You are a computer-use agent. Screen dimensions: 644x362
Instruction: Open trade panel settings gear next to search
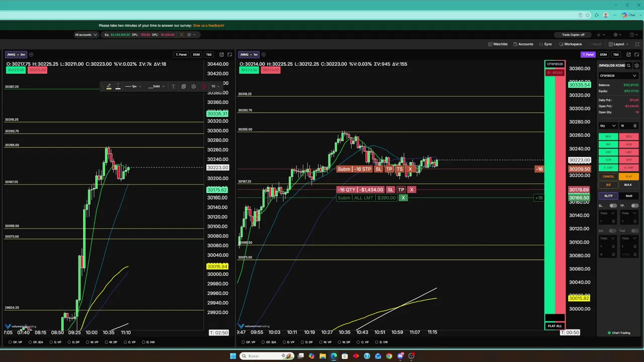click(x=636, y=65)
